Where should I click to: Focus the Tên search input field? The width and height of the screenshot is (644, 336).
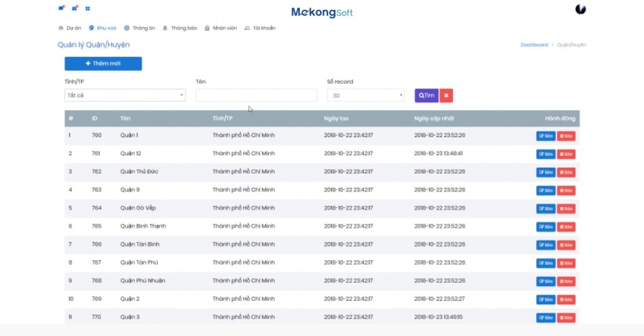[x=256, y=95]
